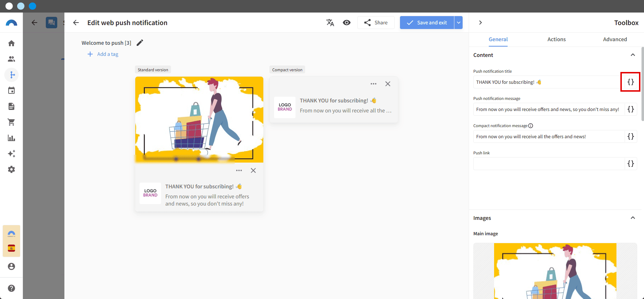Screen dimensions: 644x299
Task: Open the settings gear in sidebar
Action: (11, 169)
